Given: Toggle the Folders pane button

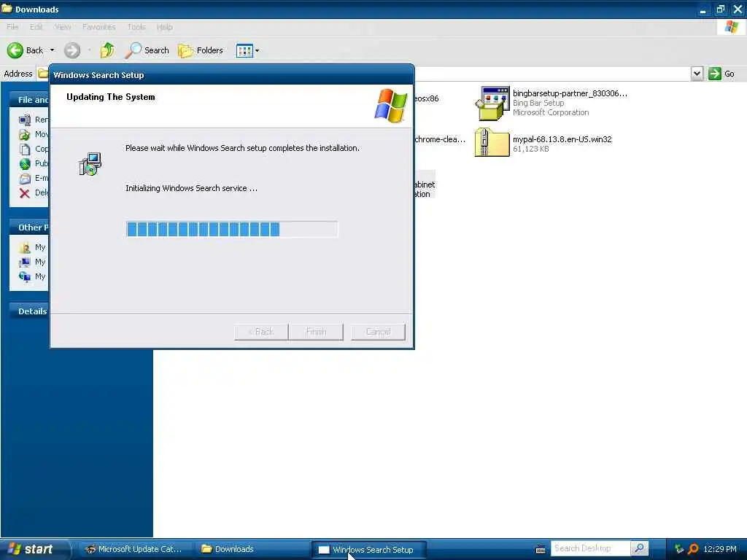Looking at the screenshot, I should click(200, 50).
